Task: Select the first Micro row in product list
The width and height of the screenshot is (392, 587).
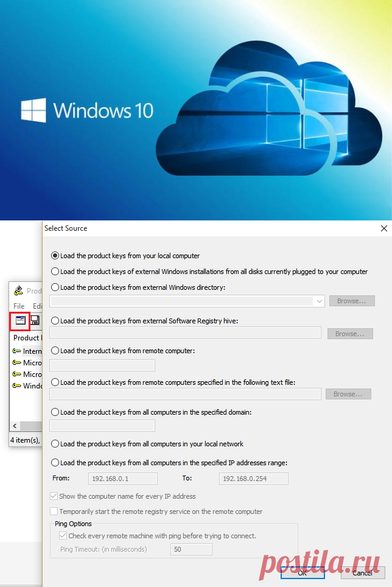Action: coord(27,363)
